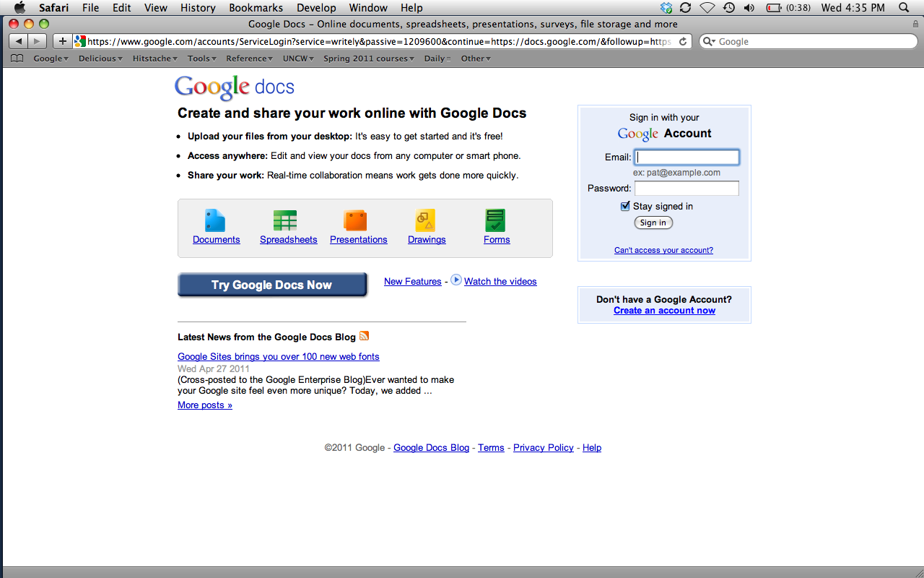Click the sync arrows icon in menu bar
This screenshot has height=578, width=924.
(x=686, y=7)
